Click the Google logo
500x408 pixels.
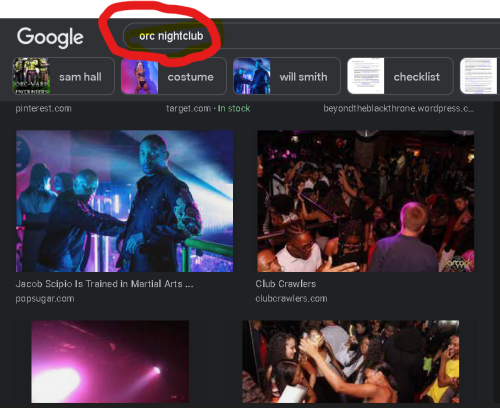(x=50, y=37)
